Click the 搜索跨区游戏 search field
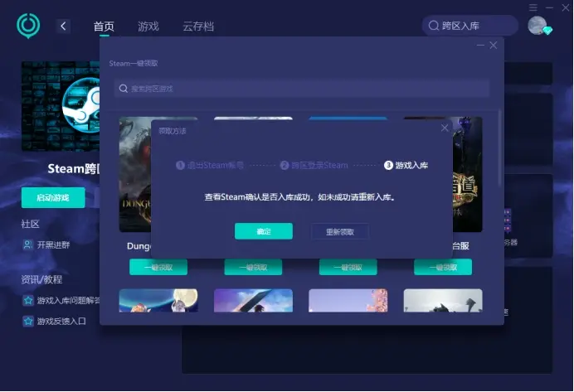This screenshot has width=574, height=392. 302,88
